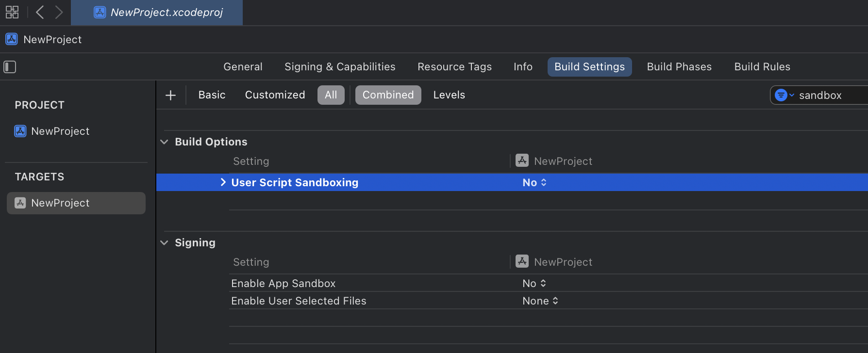Hide the project and targets list sidebar
868x353 pixels.
click(x=10, y=67)
